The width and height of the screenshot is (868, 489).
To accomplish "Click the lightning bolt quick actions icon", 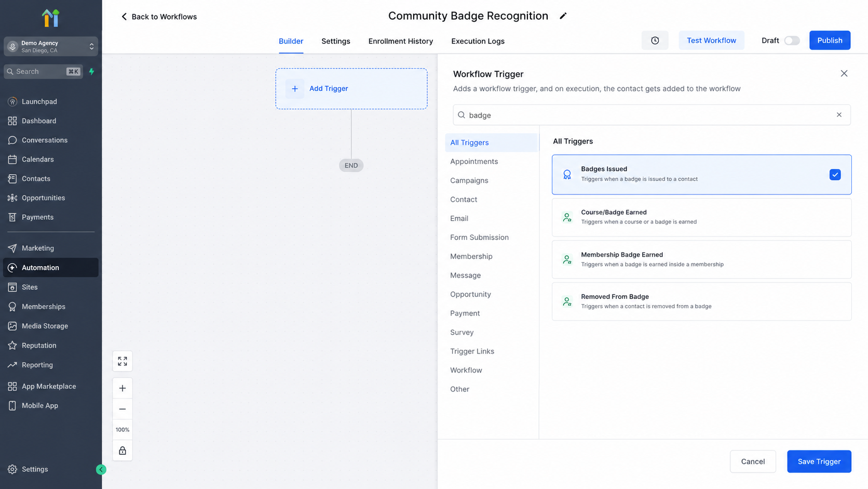I will click(x=92, y=72).
